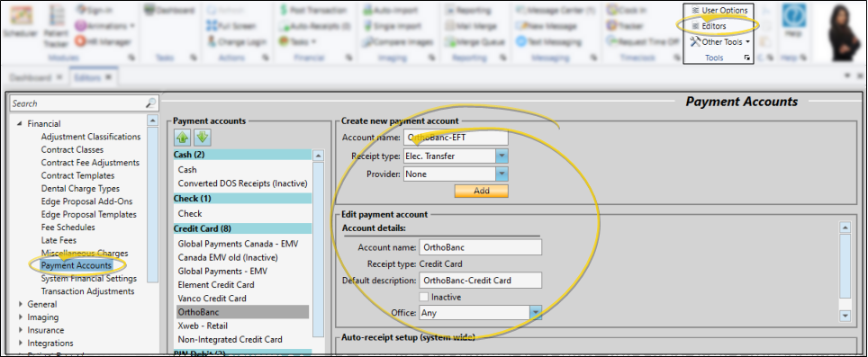Click the search magnifier icon
868x357 pixels.
[x=150, y=103]
